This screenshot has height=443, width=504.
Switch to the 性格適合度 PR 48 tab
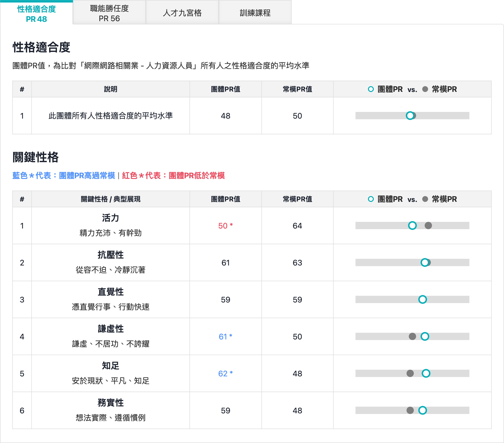click(x=37, y=13)
